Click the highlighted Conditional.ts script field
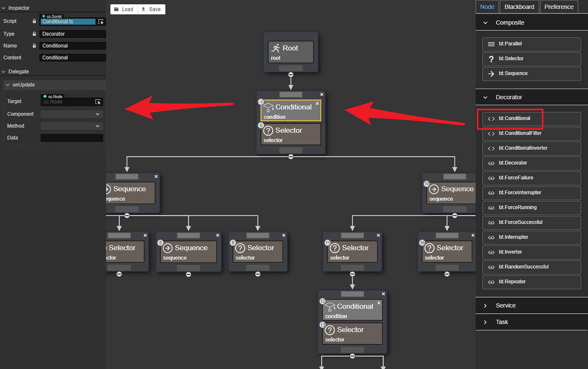The width and height of the screenshot is (588, 369). click(68, 21)
